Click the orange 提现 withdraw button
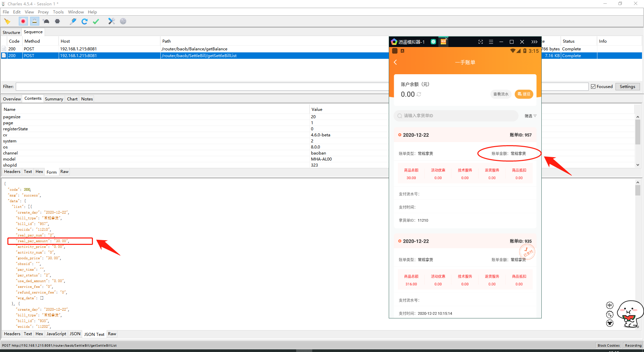 pos(524,94)
